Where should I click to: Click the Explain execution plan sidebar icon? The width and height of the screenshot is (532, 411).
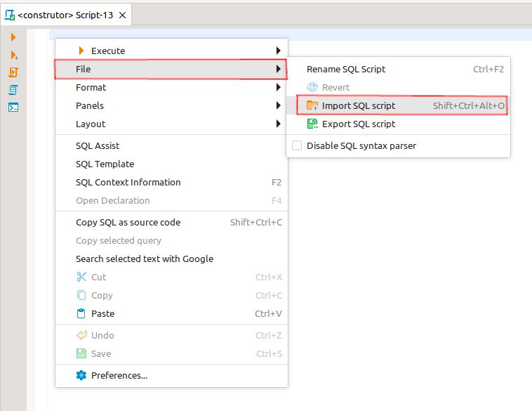[x=13, y=90]
